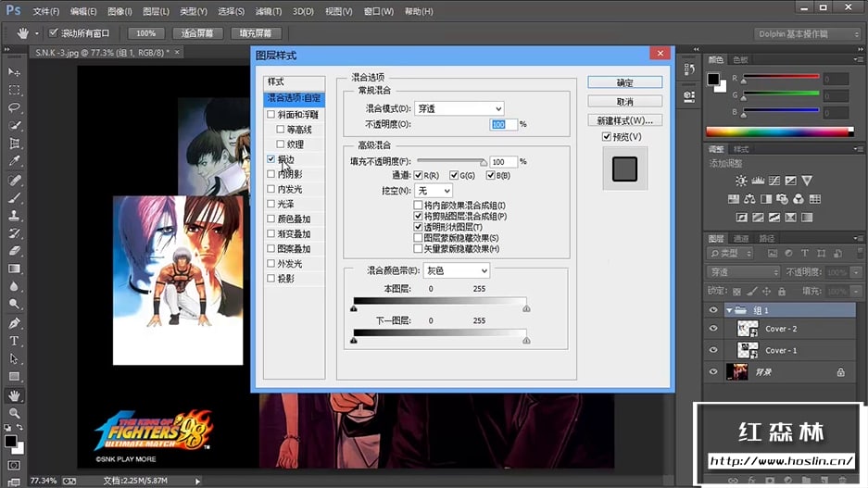Select the Clone Stamp tool

(15, 215)
